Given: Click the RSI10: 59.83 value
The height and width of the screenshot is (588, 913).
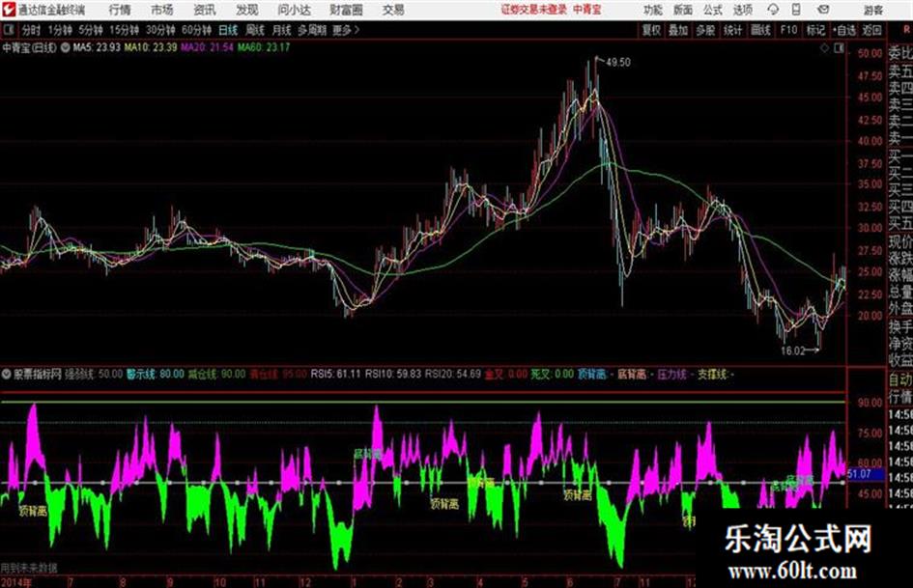Looking at the screenshot, I should click(392, 374).
